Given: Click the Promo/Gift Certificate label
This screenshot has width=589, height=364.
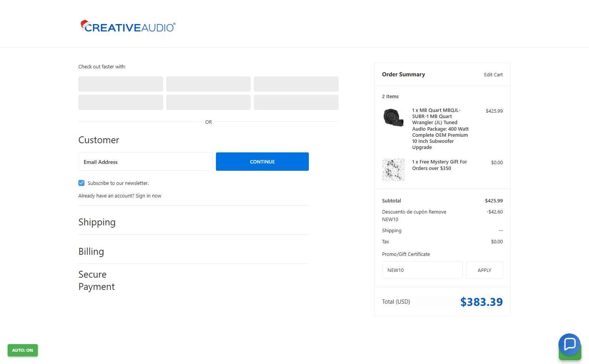Looking at the screenshot, I should pos(406,254).
